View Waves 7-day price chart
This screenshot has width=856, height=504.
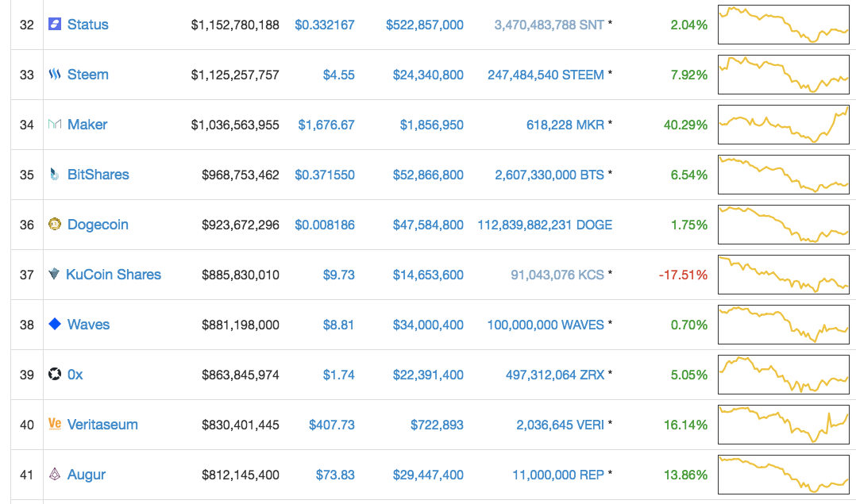coord(784,325)
